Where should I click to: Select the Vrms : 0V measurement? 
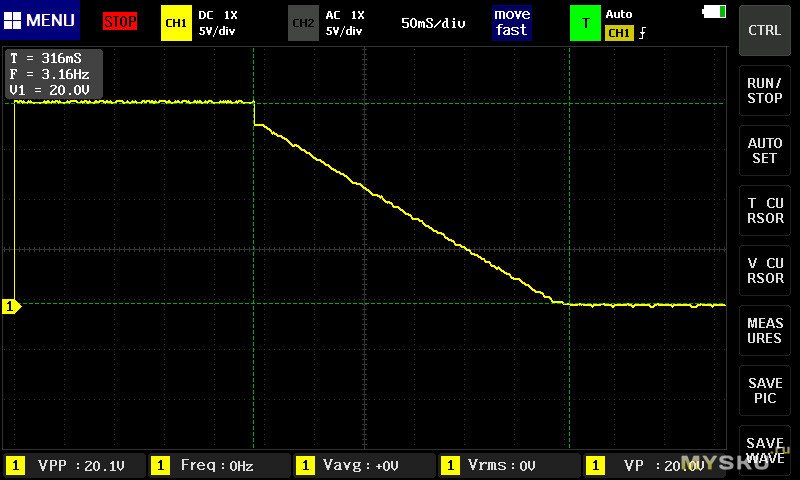509,465
